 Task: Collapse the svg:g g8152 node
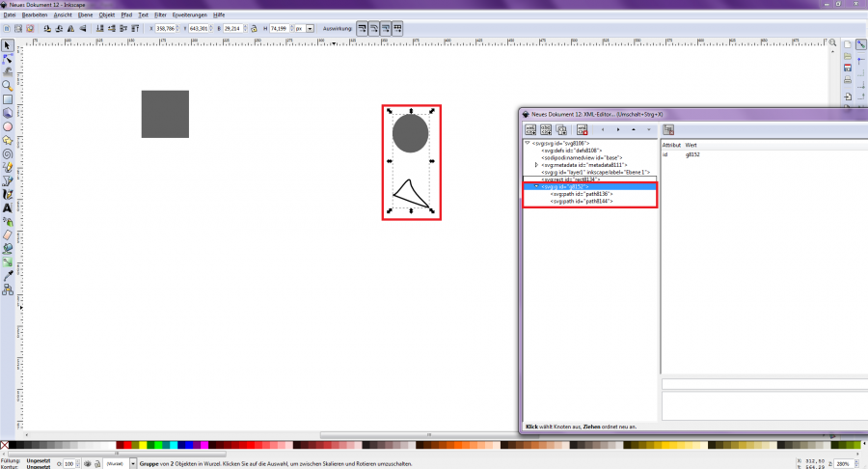tap(536, 186)
